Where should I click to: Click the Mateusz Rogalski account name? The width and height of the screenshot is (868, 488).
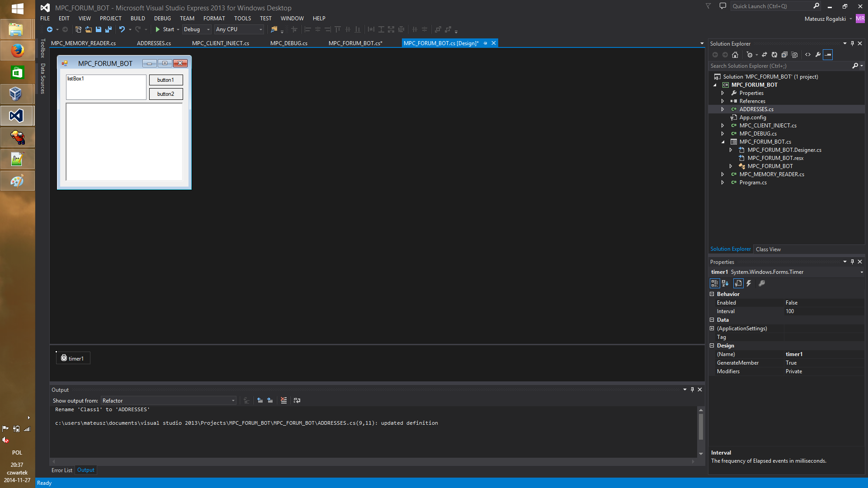pos(825,19)
